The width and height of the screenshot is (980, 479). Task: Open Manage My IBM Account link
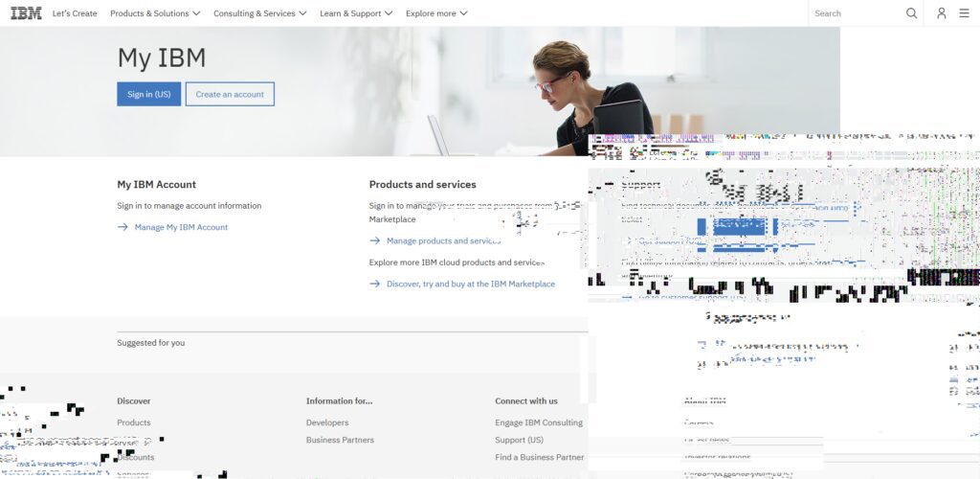click(181, 227)
